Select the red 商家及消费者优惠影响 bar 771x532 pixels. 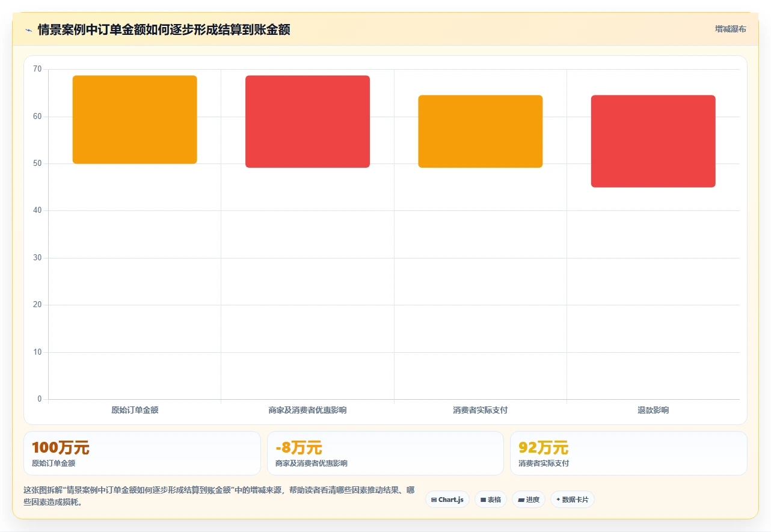click(x=307, y=121)
